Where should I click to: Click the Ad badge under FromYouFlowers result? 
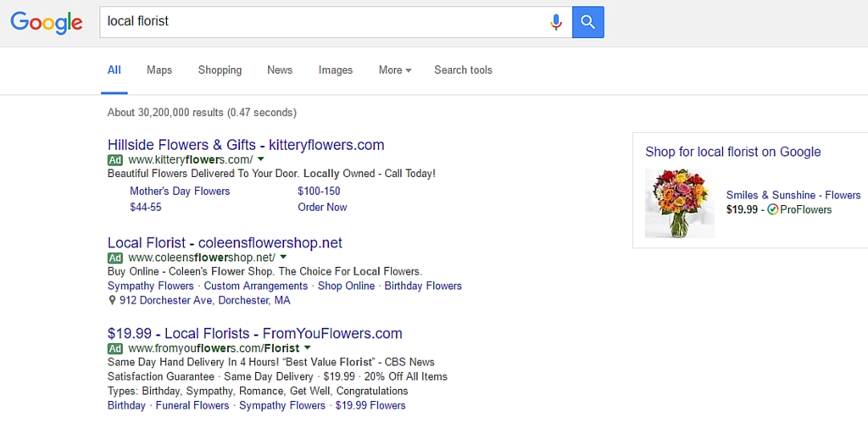[x=115, y=348]
